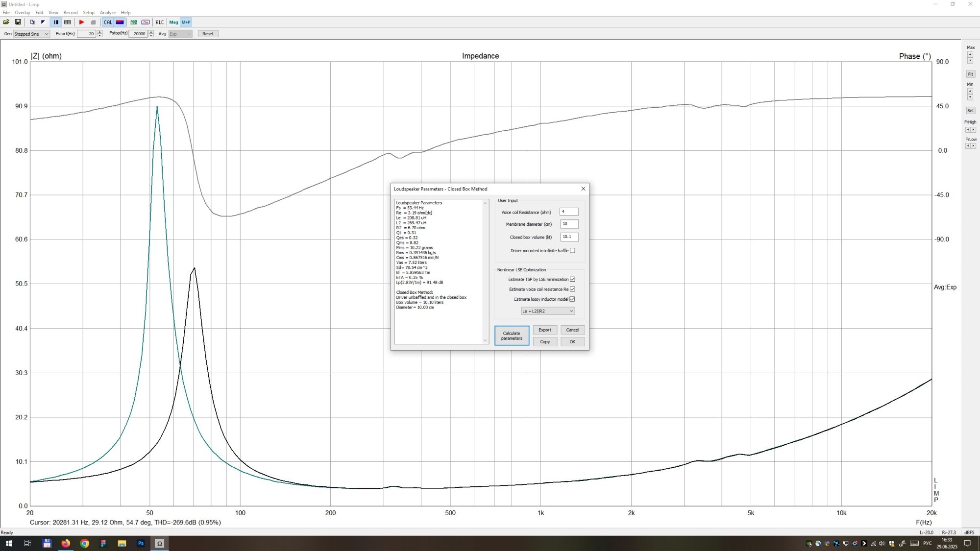Toggle Estimate TSP by LSE minimization

pos(572,279)
